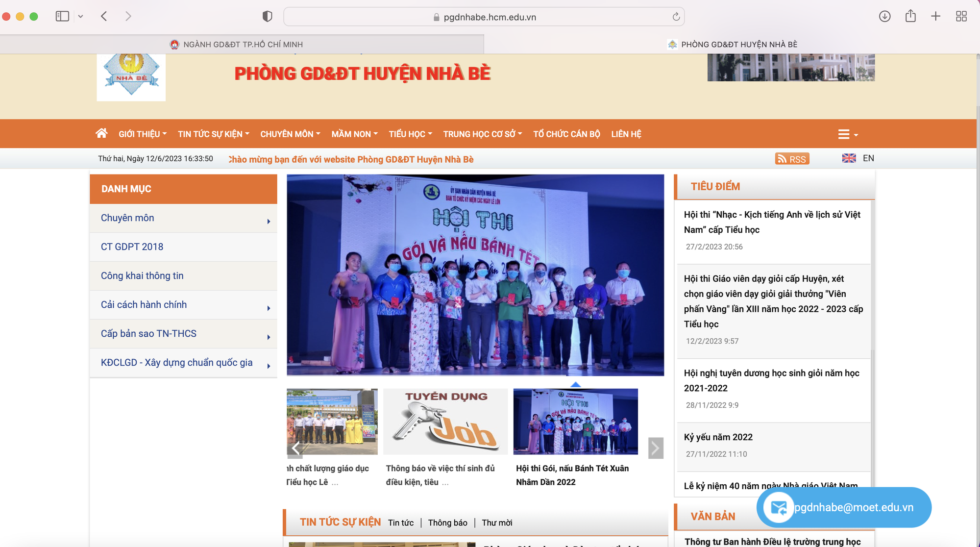Toggle the hamburger menu in the navbar
Viewport: 980px width, 547px height.
point(848,134)
